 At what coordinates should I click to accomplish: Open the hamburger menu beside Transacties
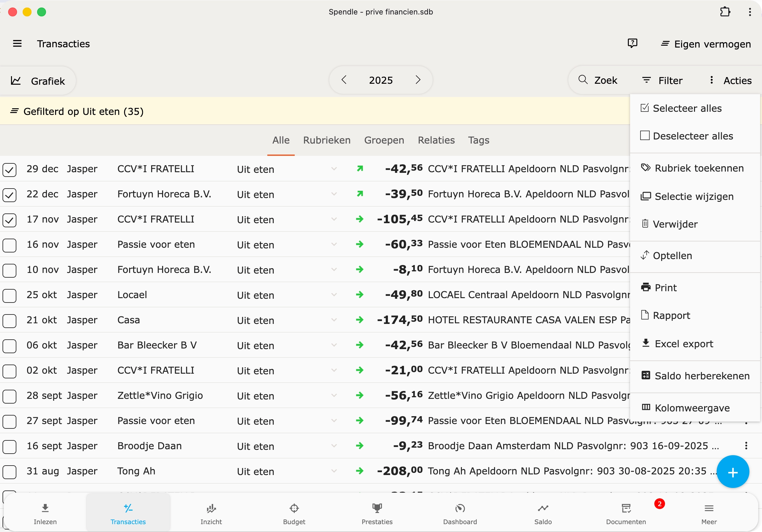point(17,43)
